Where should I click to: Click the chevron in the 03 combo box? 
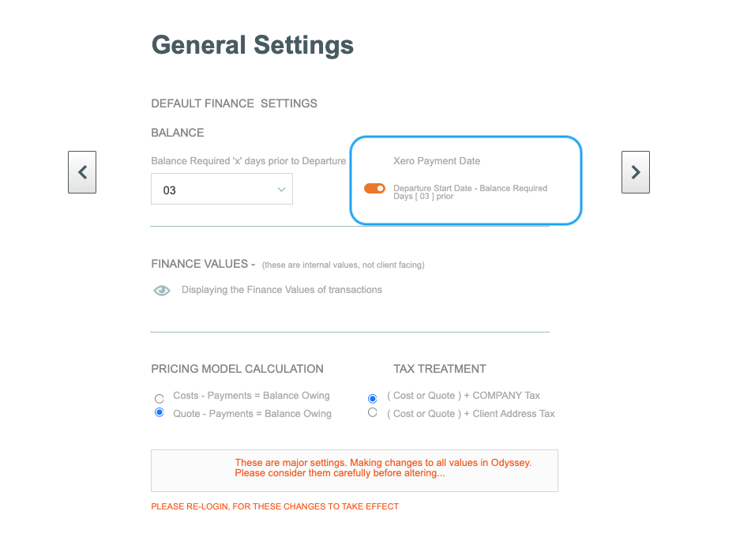(x=281, y=190)
